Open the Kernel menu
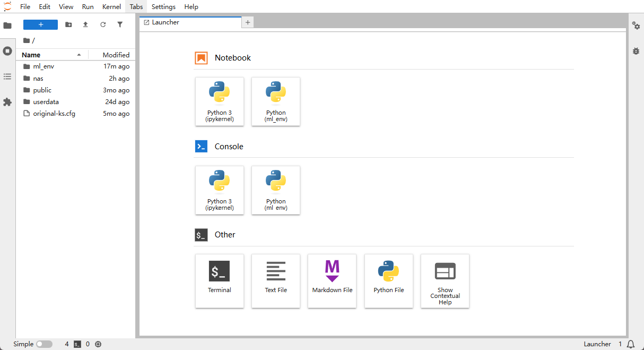The width and height of the screenshot is (644, 350). click(x=112, y=7)
